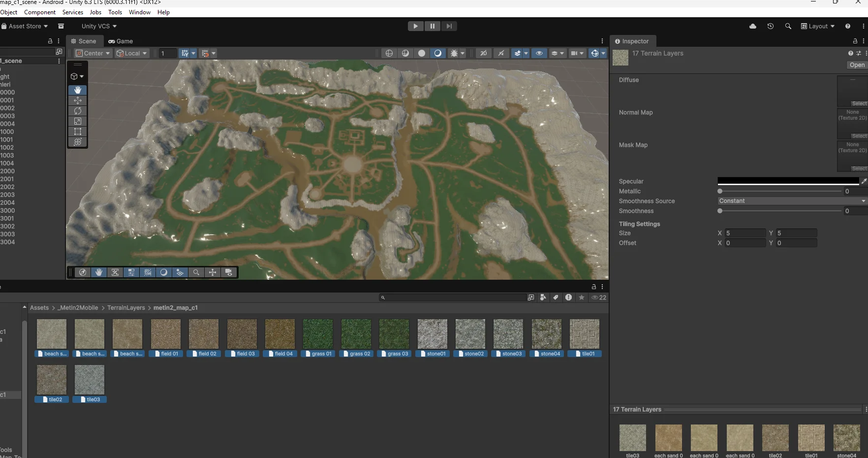Select the Rotate tool
This screenshot has height=458, width=868.
coord(77,111)
